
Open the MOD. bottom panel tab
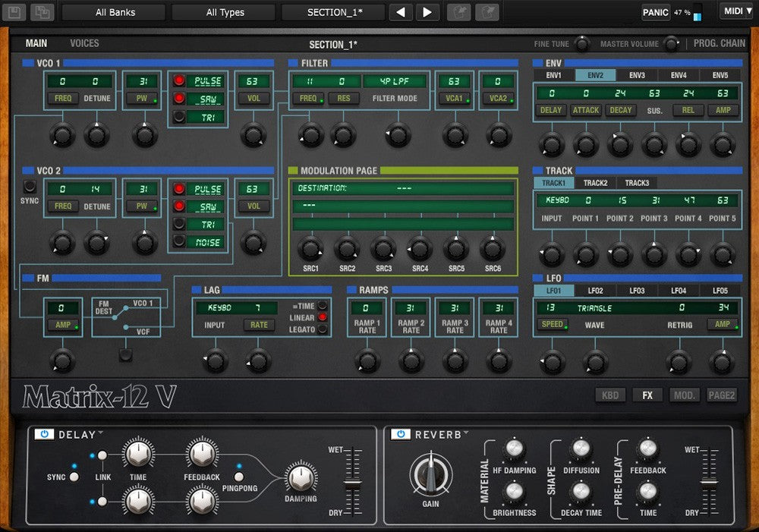684,395
